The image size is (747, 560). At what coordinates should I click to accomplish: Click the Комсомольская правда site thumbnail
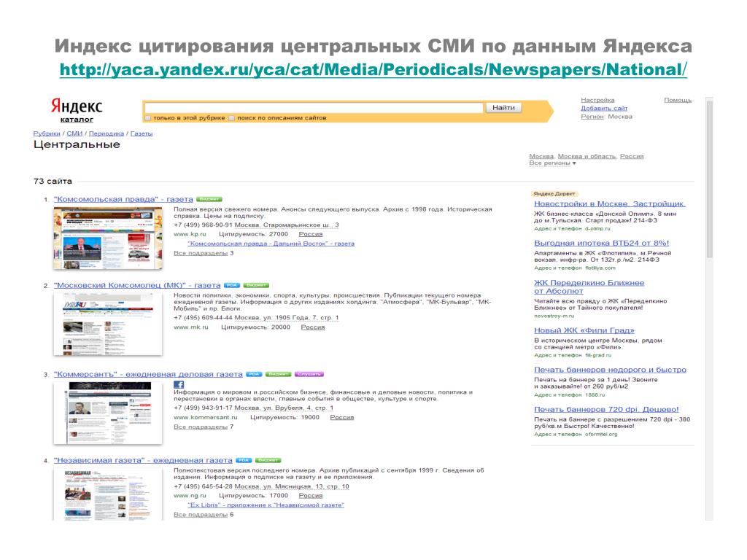(108, 238)
